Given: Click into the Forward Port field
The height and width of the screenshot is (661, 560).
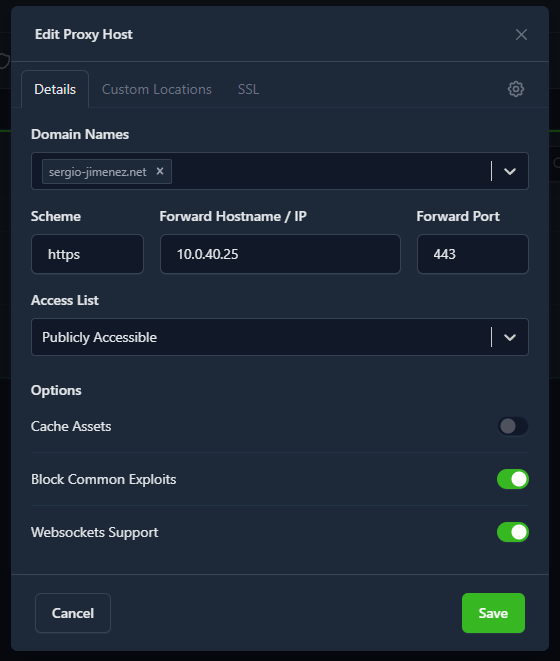Looking at the screenshot, I should click(473, 254).
